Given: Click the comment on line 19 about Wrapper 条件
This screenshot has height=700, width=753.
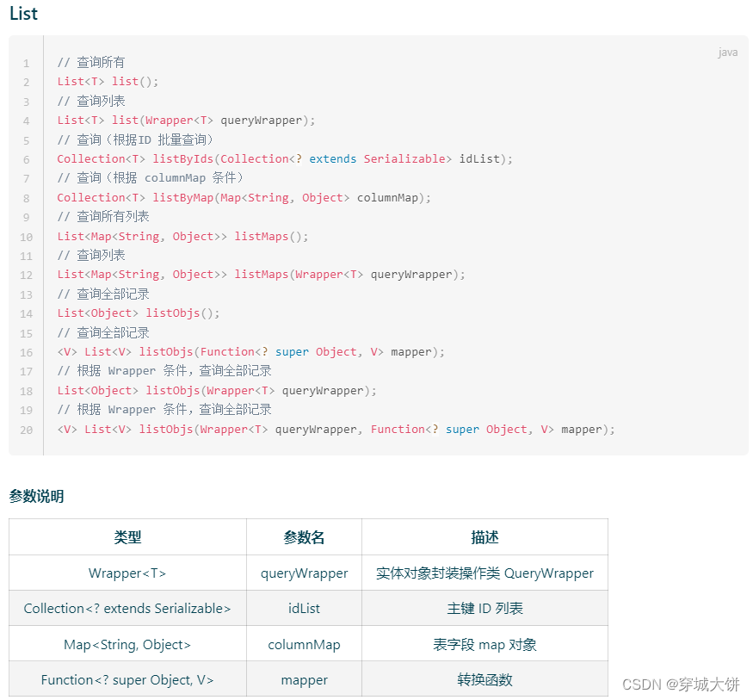Looking at the screenshot, I should pyautogui.click(x=164, y=410).
